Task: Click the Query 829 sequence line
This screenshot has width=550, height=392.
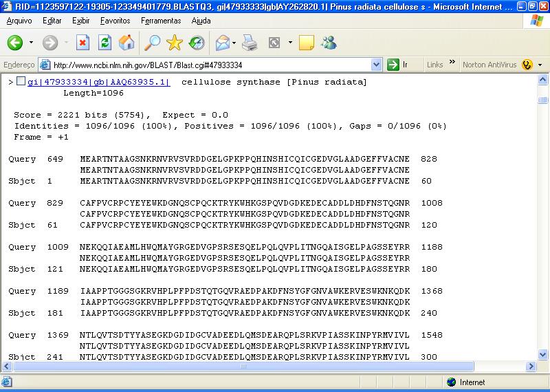Action: (x=225, y=203)
